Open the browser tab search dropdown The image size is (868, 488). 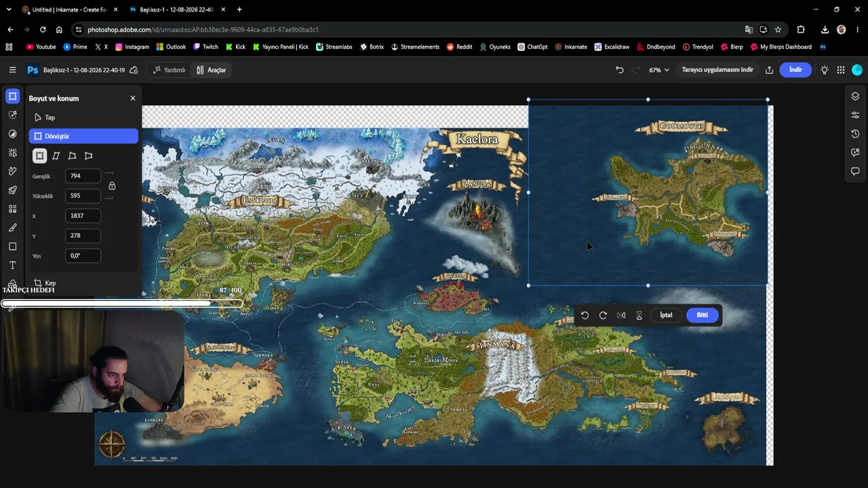pyautogui.click(x=9, y=9)
